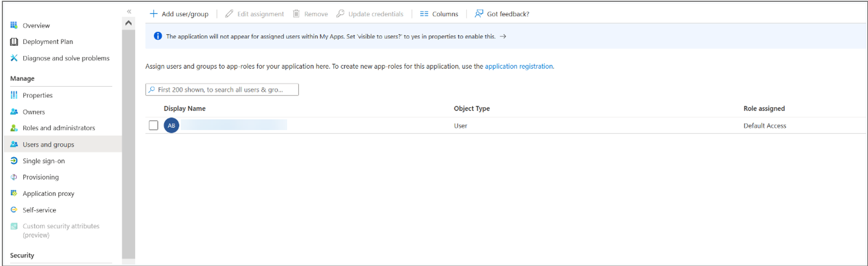The height and width of the screenshot is (266, 868).
Task: Click the sidebar scroll up arrow
Action: (128, 23)
